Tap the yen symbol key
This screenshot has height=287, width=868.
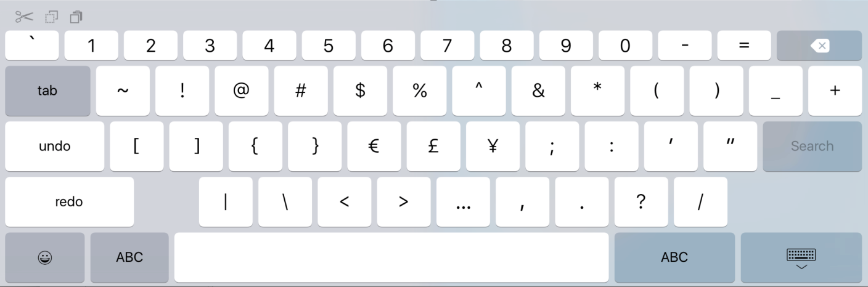tap(493, 147)
